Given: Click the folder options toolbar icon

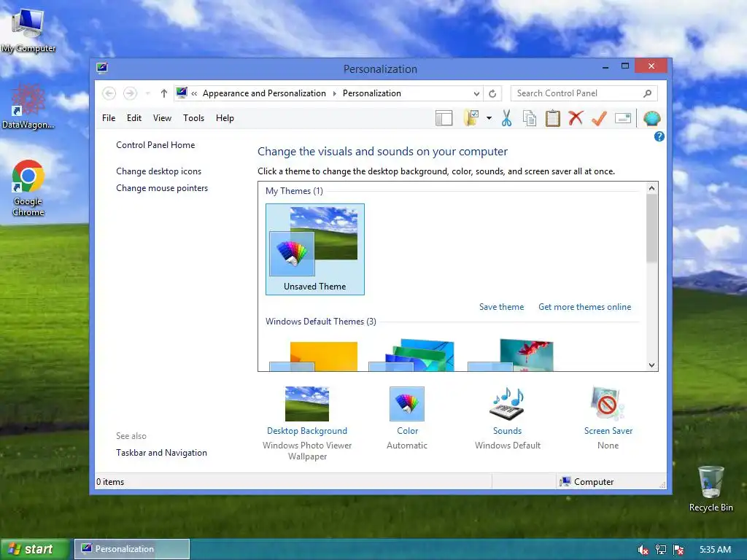Looking at the screenshot, I should tap(471, 118).
